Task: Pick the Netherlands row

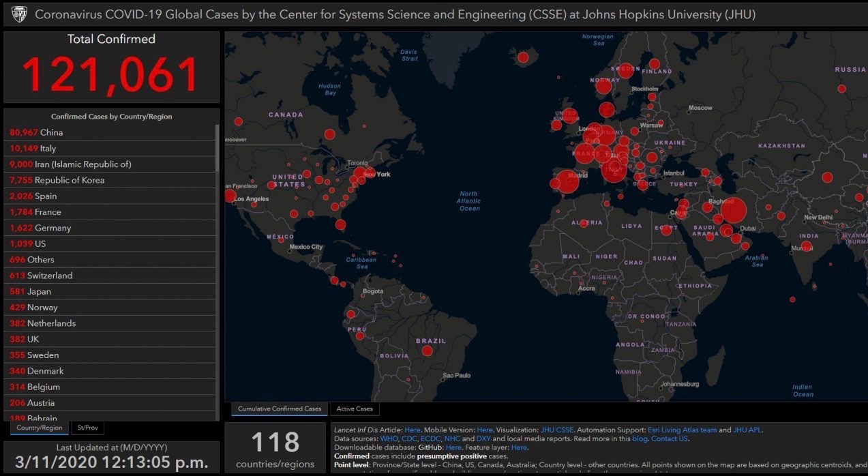Action: pyautogui.click(x=109, y=323)
